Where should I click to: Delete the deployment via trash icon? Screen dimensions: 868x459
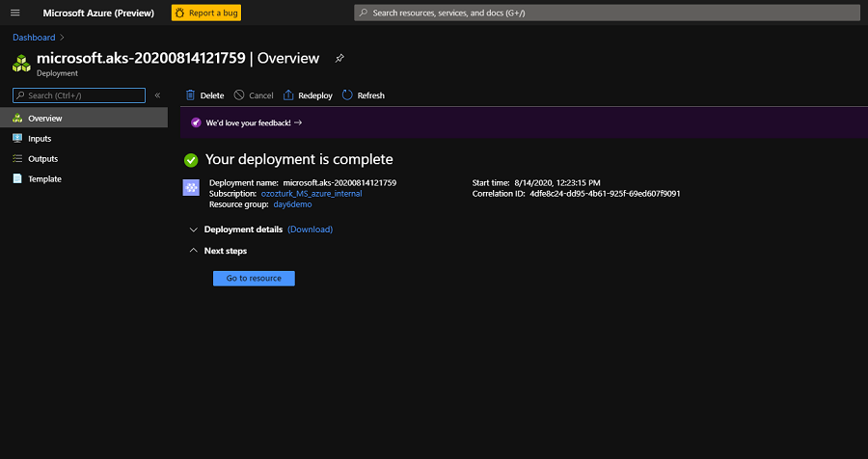point(190,95)
